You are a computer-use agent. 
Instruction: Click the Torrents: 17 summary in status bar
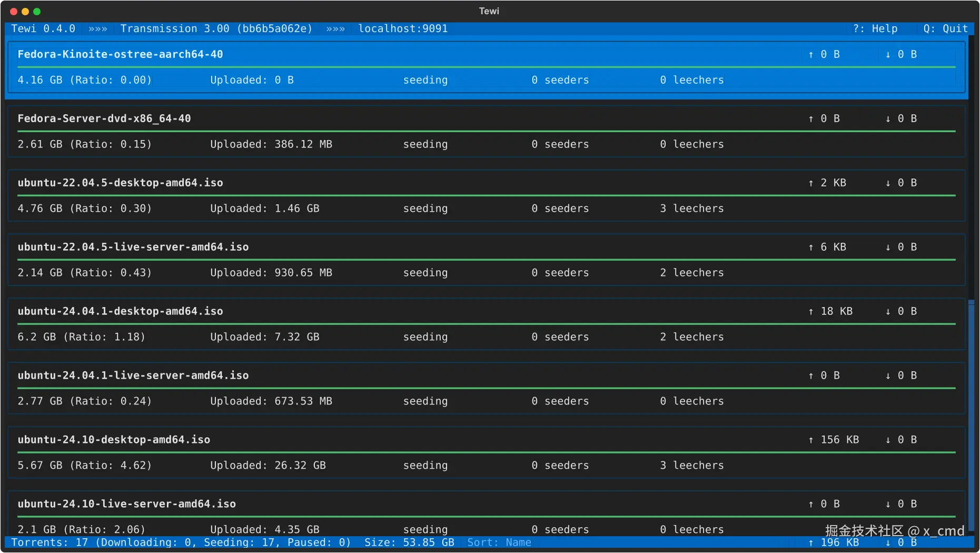(181, 542)
